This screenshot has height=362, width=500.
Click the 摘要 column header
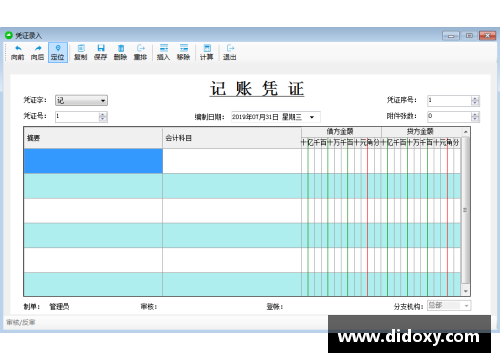pyautogui.click(x=93, y=138)
